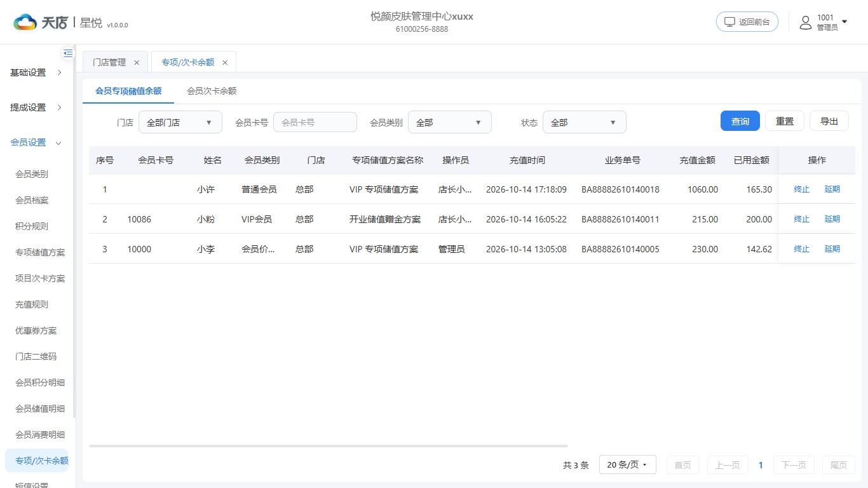Screen dimensions: 868x488
Task: Open 门店二维码 in the sidebar
Action: pyautogui.click(x=36, y=356)
